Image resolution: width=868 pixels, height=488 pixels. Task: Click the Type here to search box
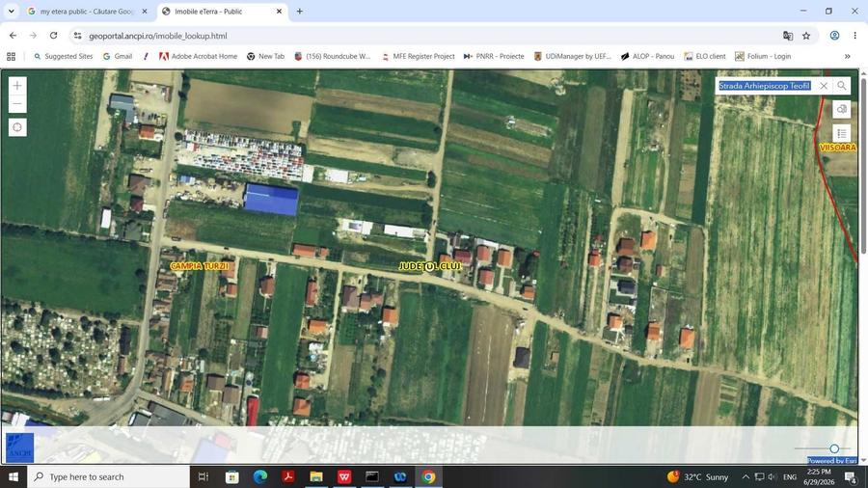[108, 476]
